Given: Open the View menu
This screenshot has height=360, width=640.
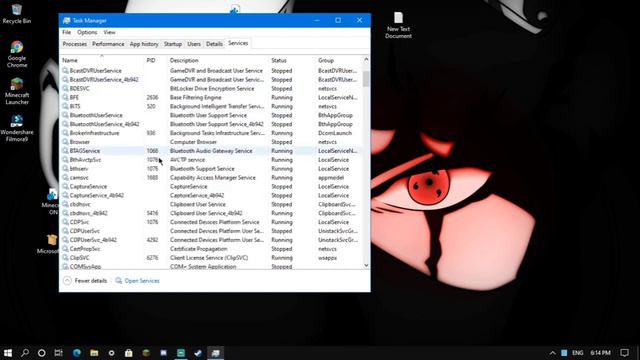Looking at the screenshot, I should pyautogui.click(x=109, y=32).
